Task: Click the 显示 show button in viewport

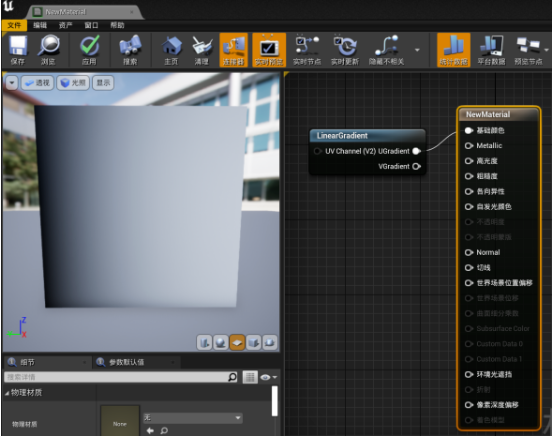Action: pyautogui.click(x=104, y=83)
